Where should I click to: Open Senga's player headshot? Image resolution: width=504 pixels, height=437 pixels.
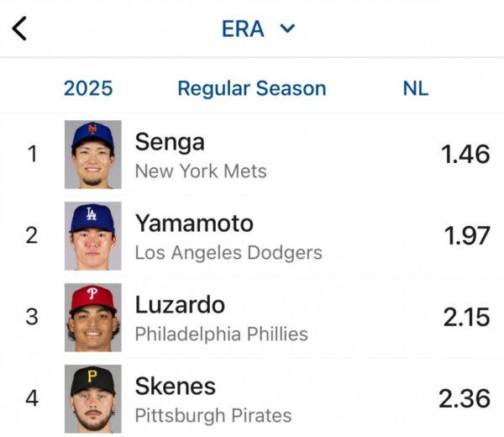pos(92,155)
